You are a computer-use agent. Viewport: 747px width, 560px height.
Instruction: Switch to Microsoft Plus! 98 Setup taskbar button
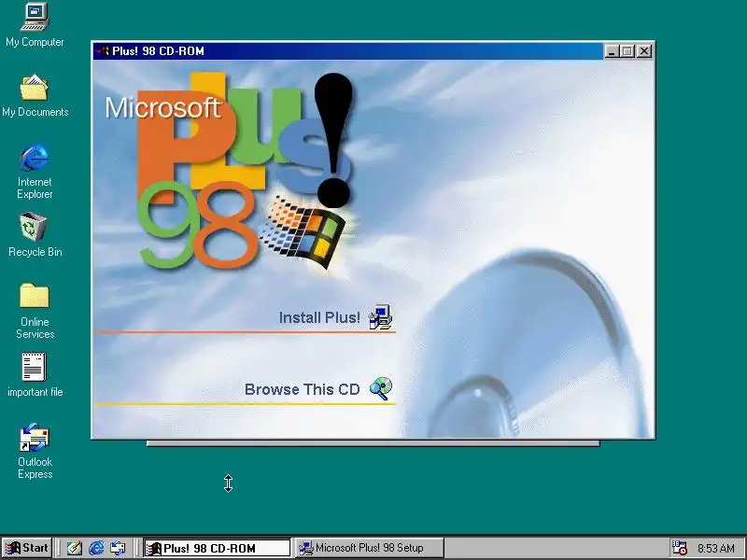pyautogui.click(x=369, y=548)
